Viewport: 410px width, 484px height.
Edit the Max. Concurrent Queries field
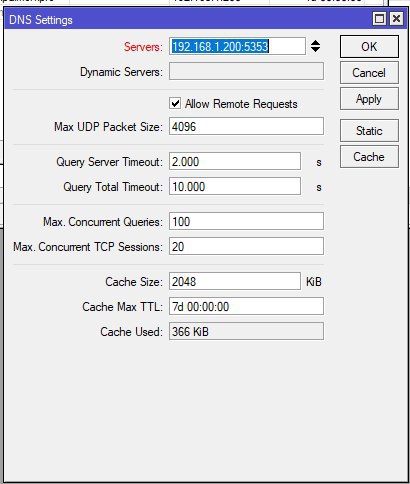click(x=246, y=221)
